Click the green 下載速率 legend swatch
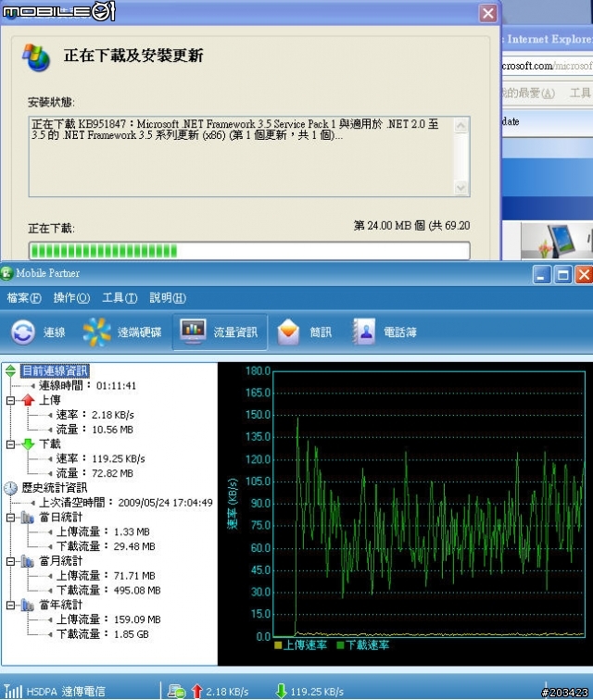This screenshot has width=593, height=700. [340, 645]
